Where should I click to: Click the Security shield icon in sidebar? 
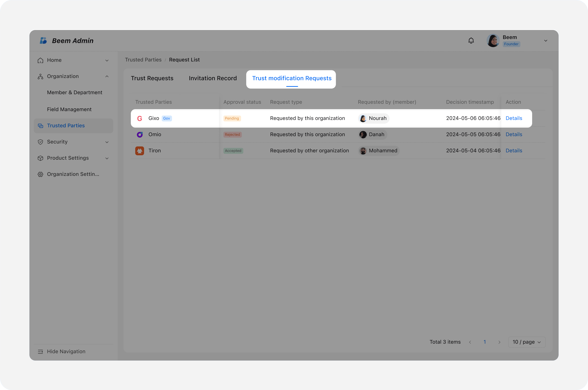[40, 142]
